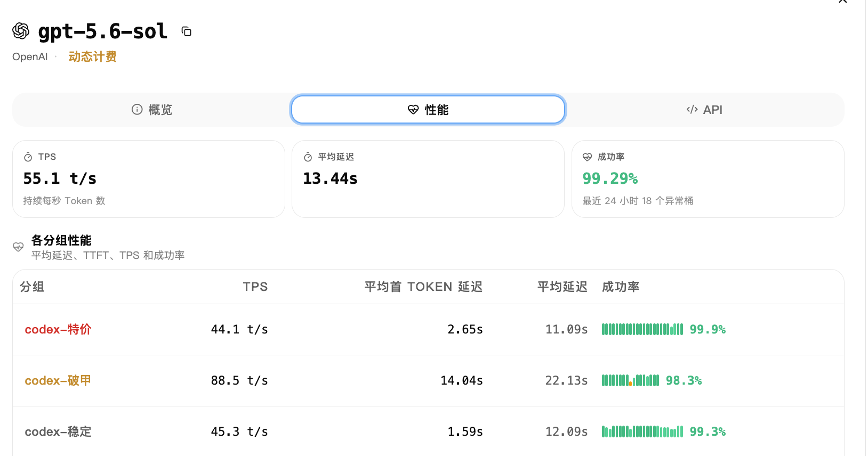
Task: Click the TPS label in the top card
Action: [x=47, y=157]
